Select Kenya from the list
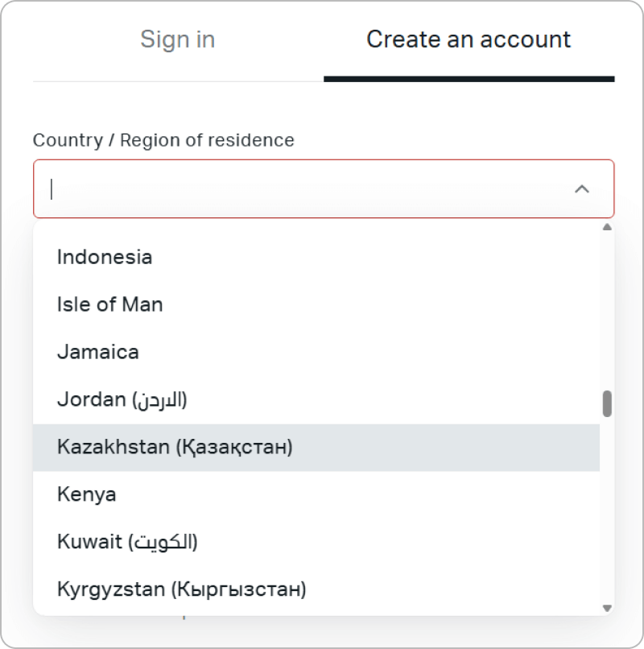Viewport: 644px width, 649px height. pos(87,494)
